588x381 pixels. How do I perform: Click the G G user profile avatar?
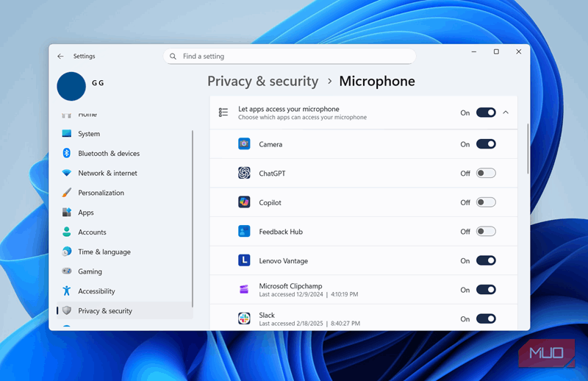[71, 86]
